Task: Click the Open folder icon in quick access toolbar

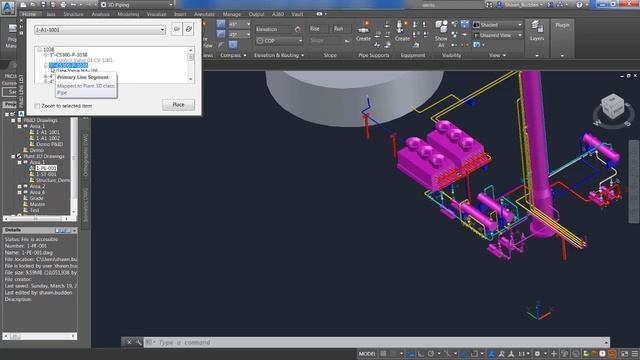Action: click(x=33, y=4)
